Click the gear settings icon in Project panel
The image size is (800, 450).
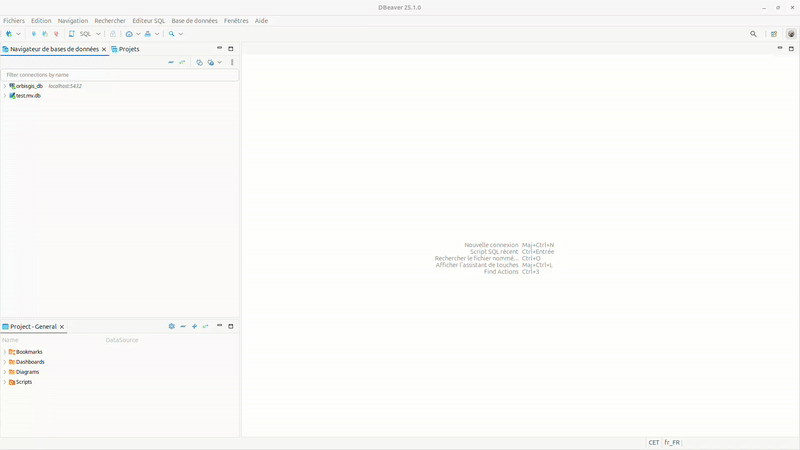[x=171, y=326]
